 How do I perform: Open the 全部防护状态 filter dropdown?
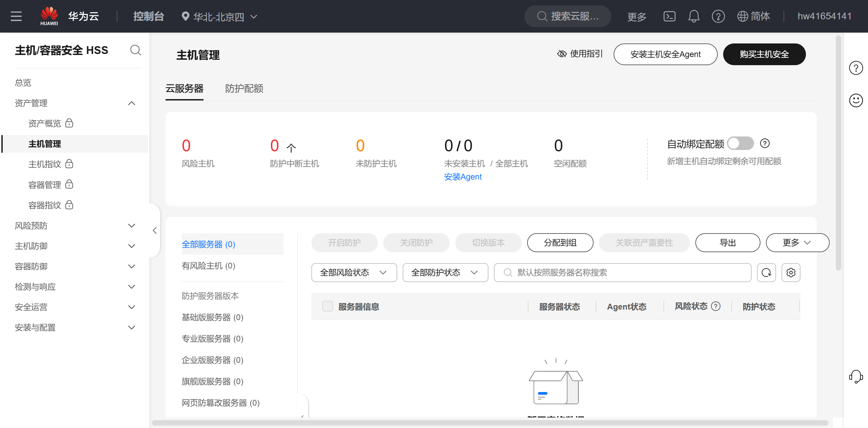[x=445, y=273]
